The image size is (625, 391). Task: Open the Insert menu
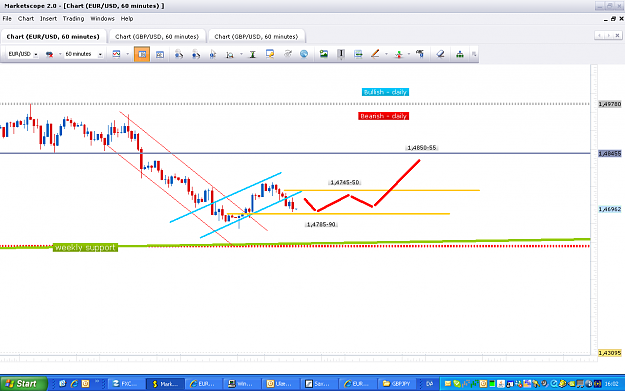point(48,19)
